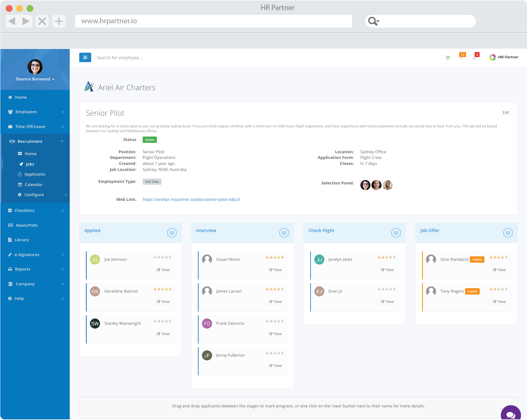
Task: Expand the Configure submenu
Action: pos(35,195)
